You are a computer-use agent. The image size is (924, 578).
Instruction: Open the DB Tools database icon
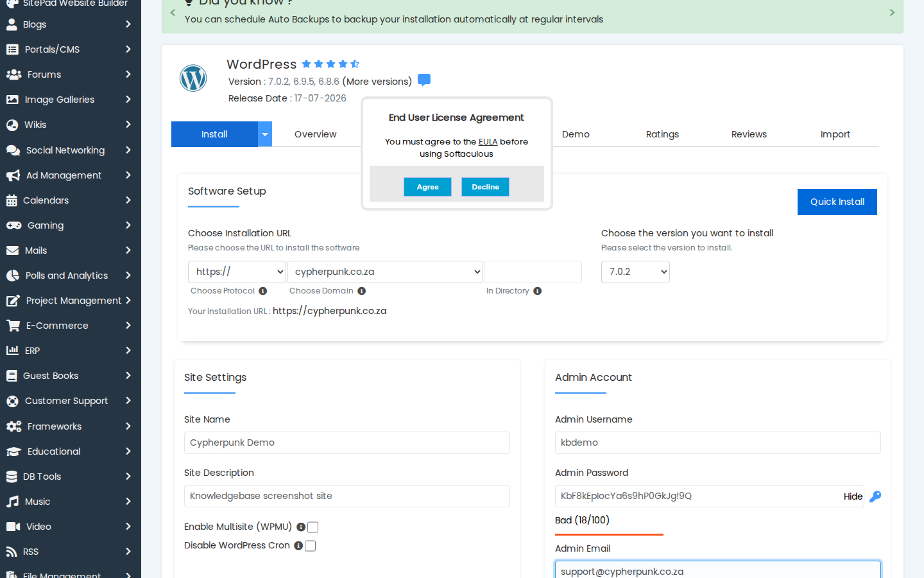tap(12, 477)
